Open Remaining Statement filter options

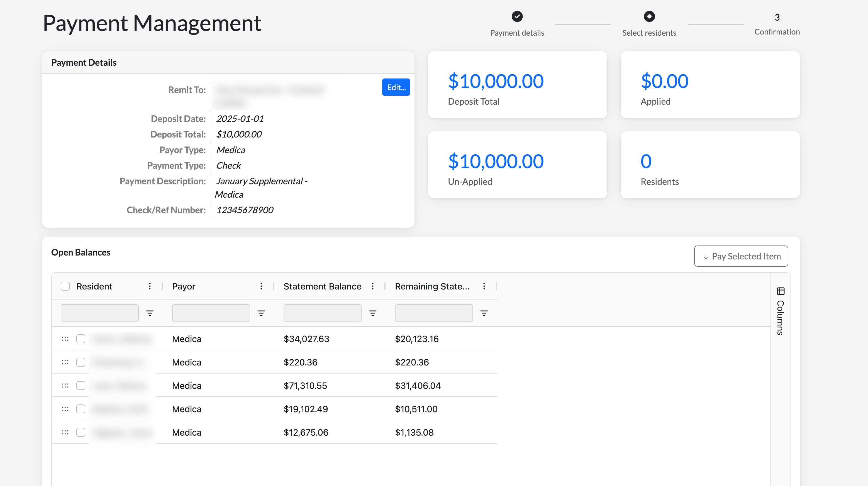coord(484,313)
